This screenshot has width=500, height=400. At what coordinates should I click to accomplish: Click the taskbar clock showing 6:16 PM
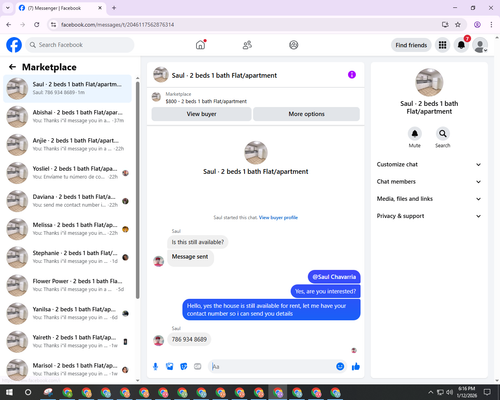(x=466, y=392)
